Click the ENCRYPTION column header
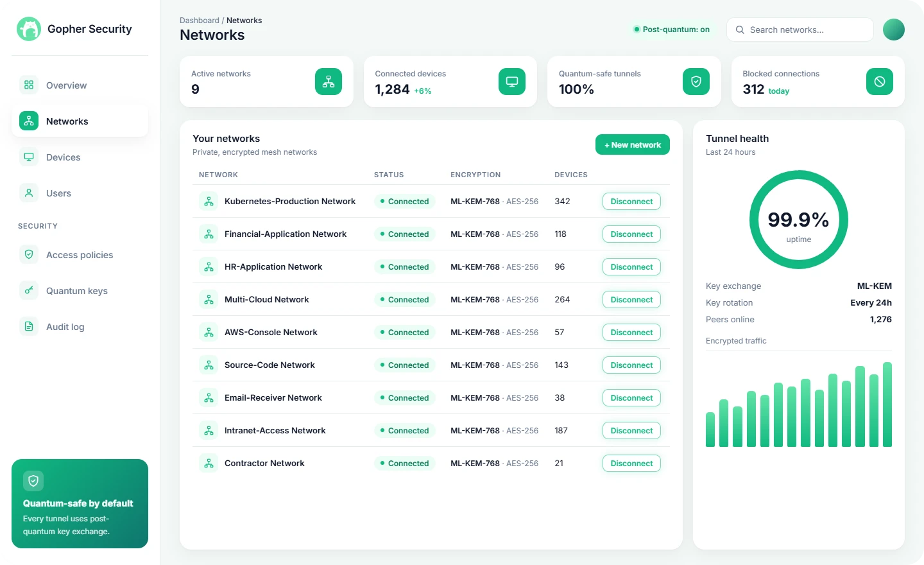 (475, 175)
